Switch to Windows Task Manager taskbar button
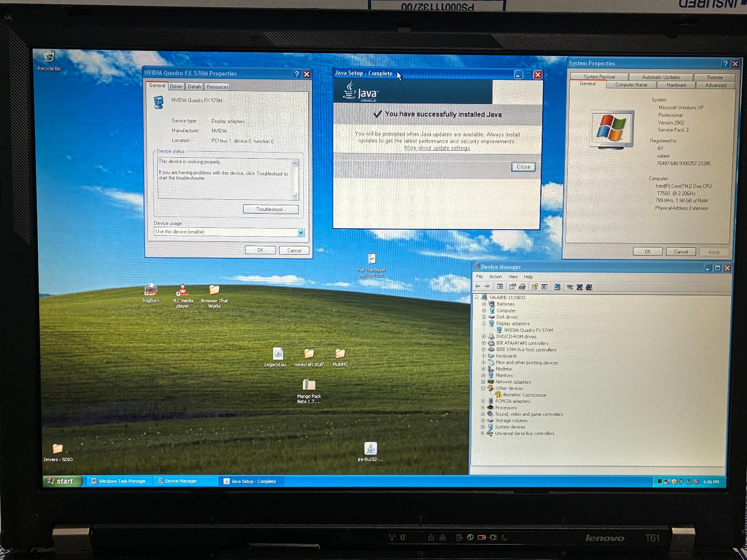The height and width of the screenshot is (560, 747). [x=119, y=481]
